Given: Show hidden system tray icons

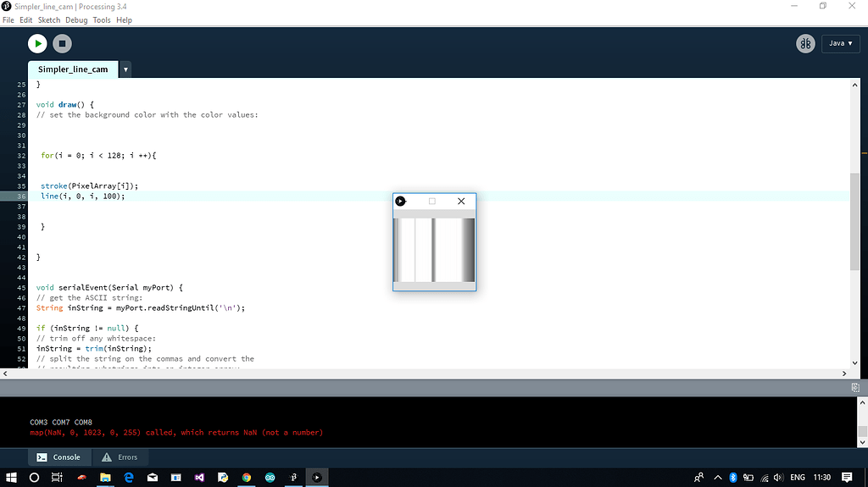Looking at the screenshot, I should 718,477.
